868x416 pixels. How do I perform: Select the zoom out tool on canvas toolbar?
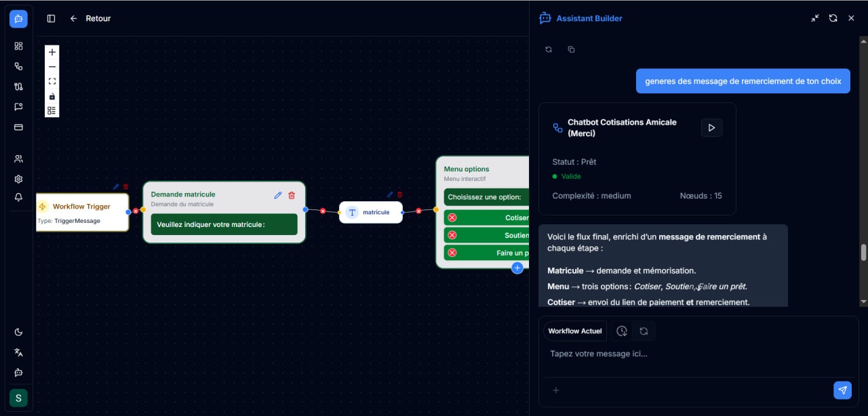click(52, 66)
